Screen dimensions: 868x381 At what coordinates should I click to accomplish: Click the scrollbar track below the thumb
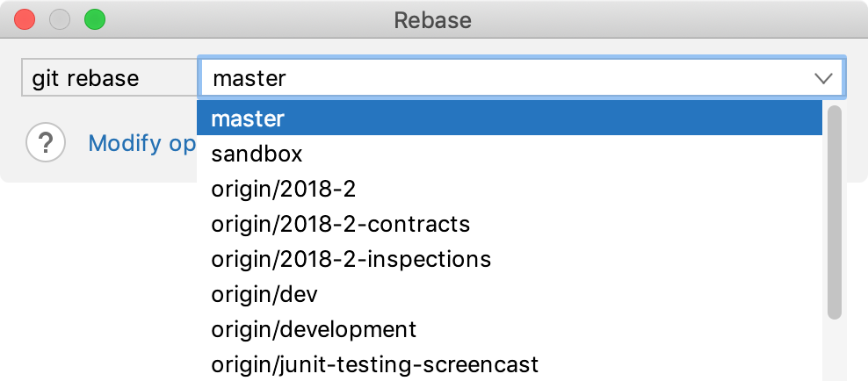pyautogui.click(x=835, y=351)
